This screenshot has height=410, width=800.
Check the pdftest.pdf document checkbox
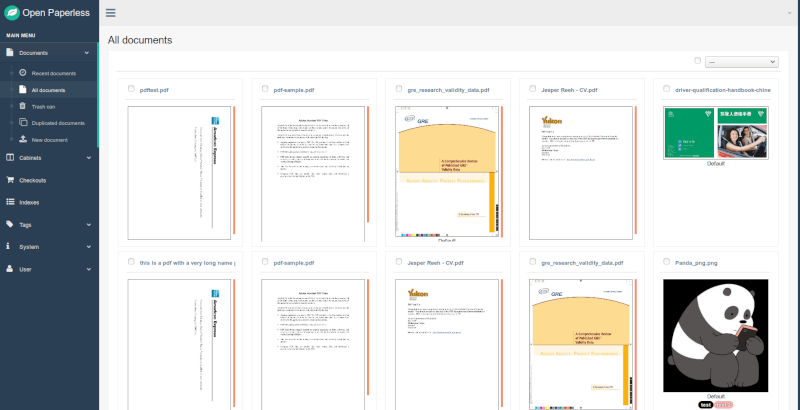point(131,89)
